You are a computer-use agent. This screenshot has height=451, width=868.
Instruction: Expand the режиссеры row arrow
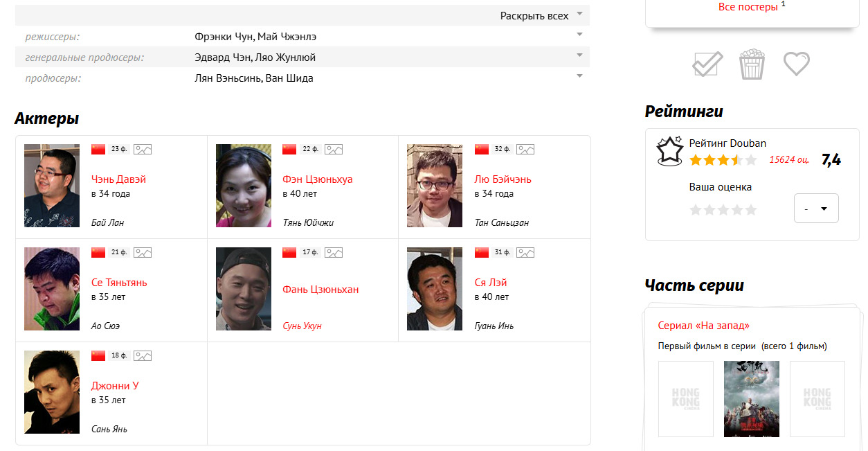click(x=579, y=35)
